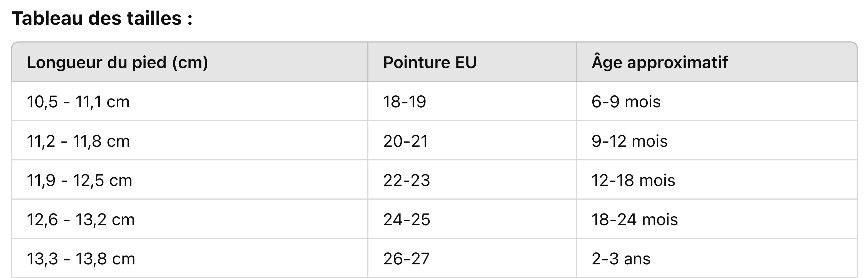The height and width of the screenshot is (278, 868).
Task: Select the '18-19' size cell
Action: click(472, 101)
